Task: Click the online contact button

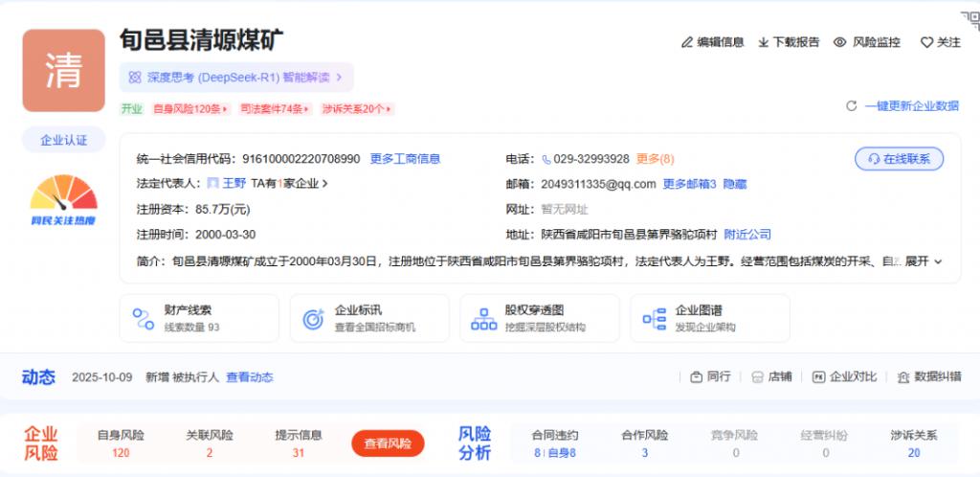Action: [x=899, y=159]
